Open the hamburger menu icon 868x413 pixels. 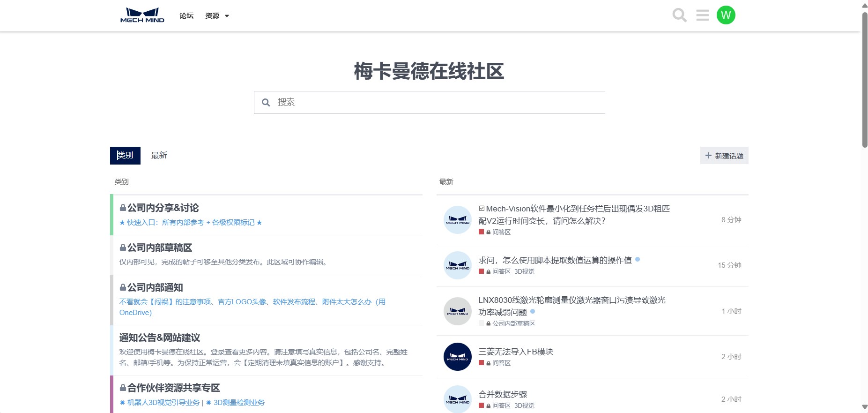pyautogui.click(x=702, y=15)
